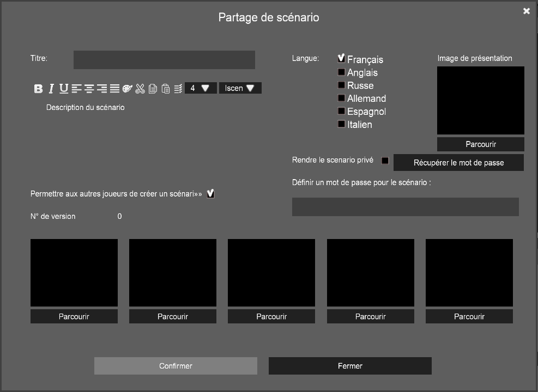Screen dimensions: 538x392
Task: Toggle bold formatting
Action: [x=38, y=89]
